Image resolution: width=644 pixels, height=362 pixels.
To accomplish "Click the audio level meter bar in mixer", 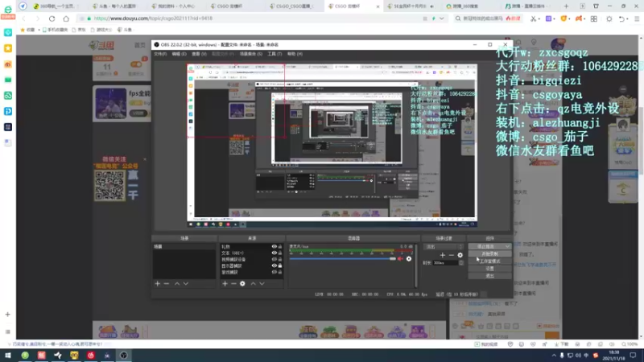I will tap(351, 250).
